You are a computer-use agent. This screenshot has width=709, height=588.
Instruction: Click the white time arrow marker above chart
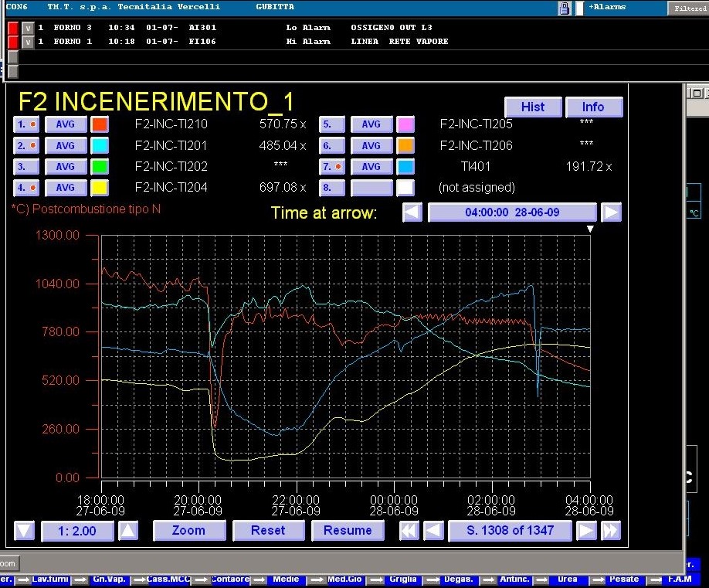[x=590, y=229]
